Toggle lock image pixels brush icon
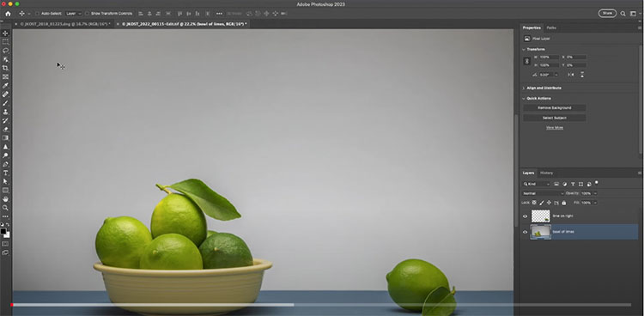This screenshot has width=644, height=316. click(x=541, y=203)
